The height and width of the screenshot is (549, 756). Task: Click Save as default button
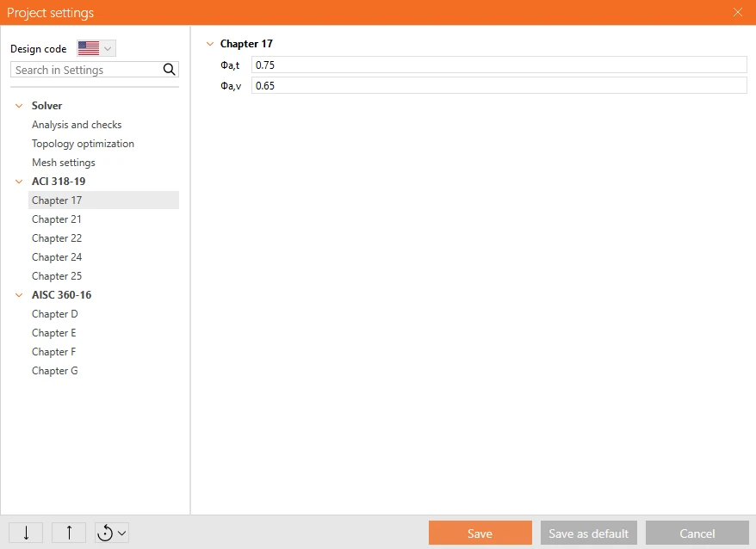point(589,534)
